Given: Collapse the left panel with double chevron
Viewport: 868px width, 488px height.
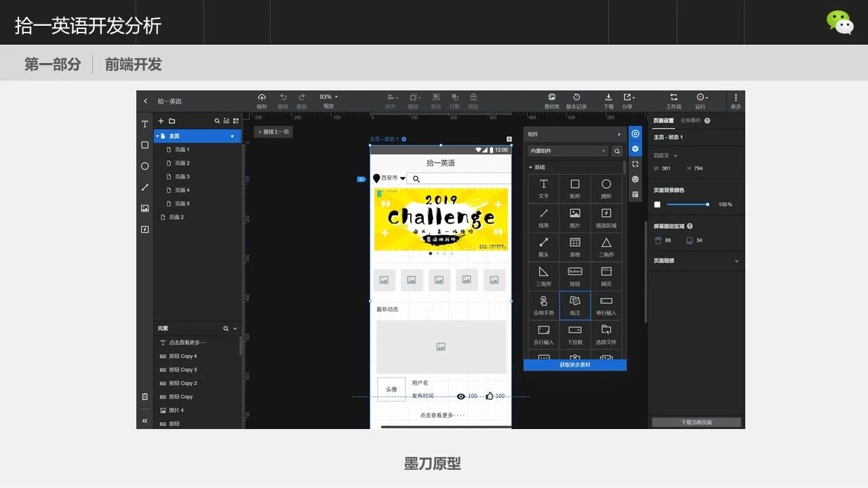Looking at the screenshot, I should click(x=144, y=421).
